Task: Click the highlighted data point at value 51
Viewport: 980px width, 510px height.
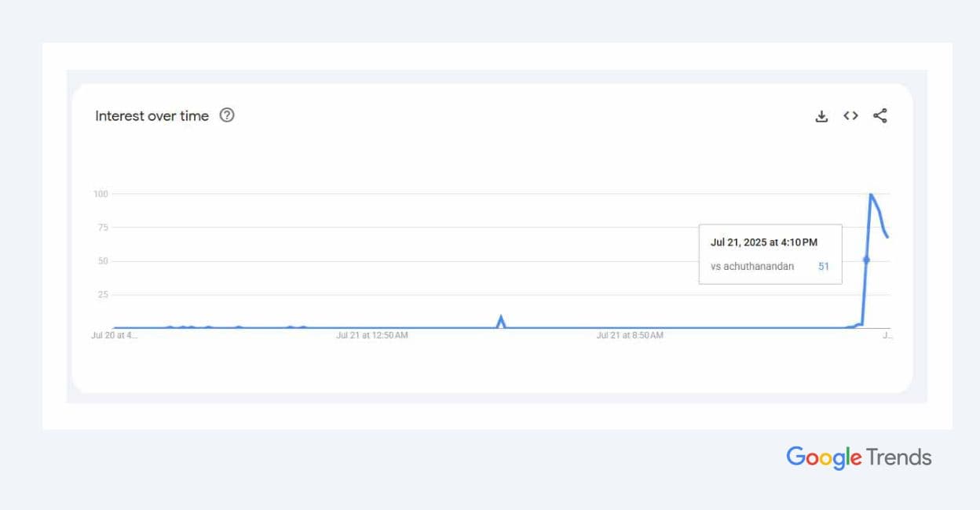Action: (x=866, y=260)
